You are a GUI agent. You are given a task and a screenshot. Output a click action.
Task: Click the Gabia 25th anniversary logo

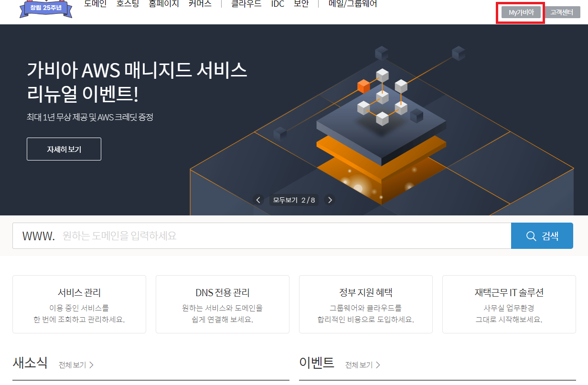tap(45, 9)
